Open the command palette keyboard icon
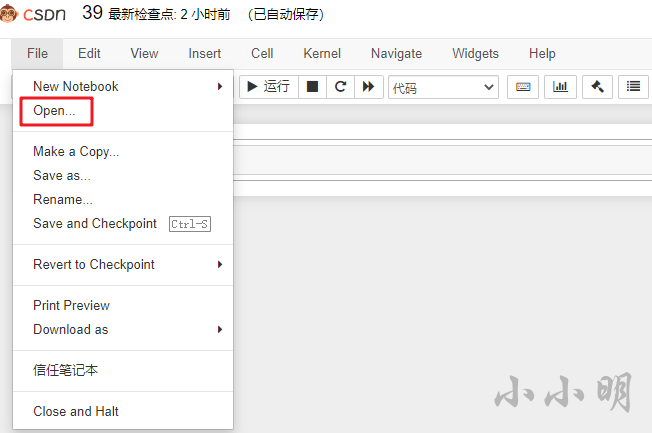This screenshot has height=433, width=652. pyautogui.click(x=523, y=87)
